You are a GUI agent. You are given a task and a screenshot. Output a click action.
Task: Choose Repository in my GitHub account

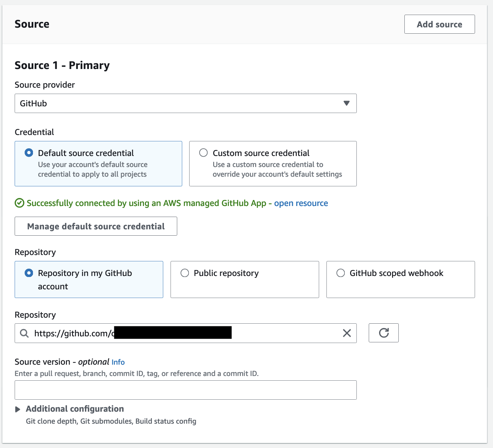coord(29,273)
